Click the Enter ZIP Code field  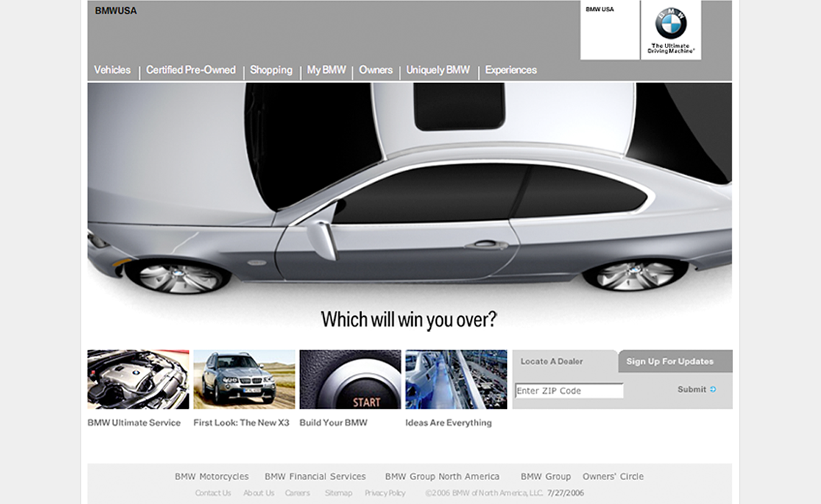569,390
